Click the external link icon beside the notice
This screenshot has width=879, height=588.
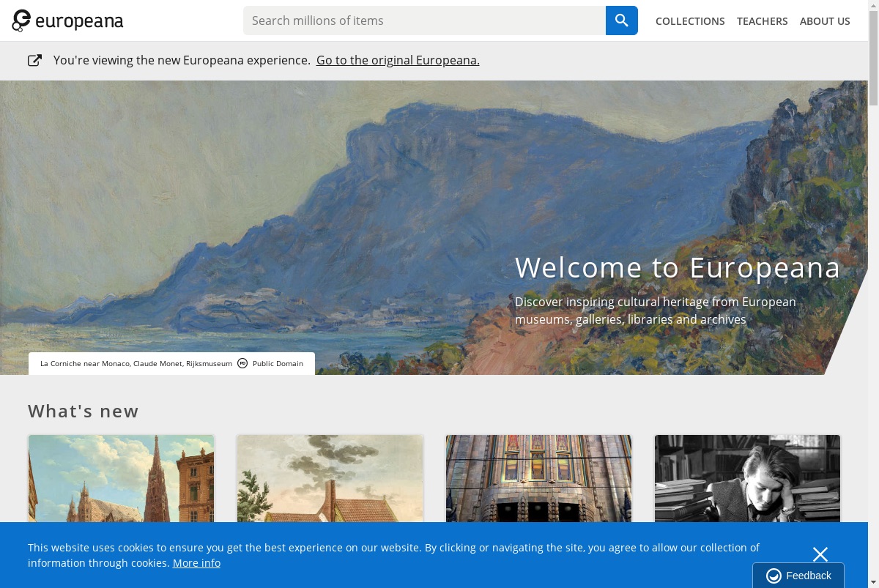point(34,60)
